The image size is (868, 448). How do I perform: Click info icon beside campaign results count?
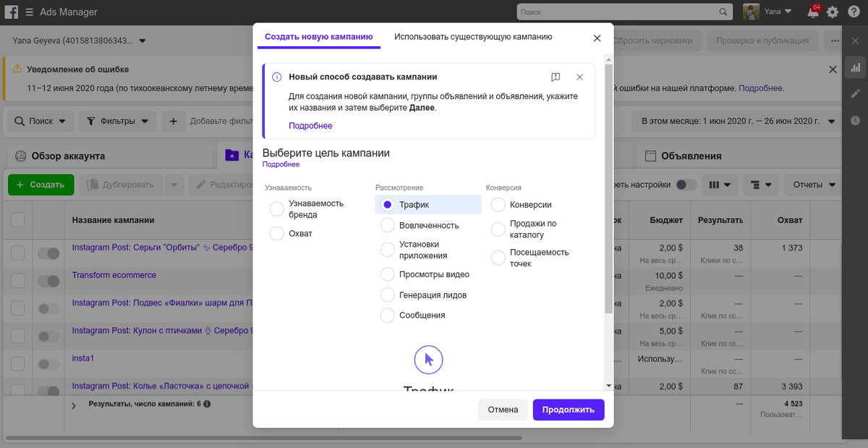click(207, 404)
